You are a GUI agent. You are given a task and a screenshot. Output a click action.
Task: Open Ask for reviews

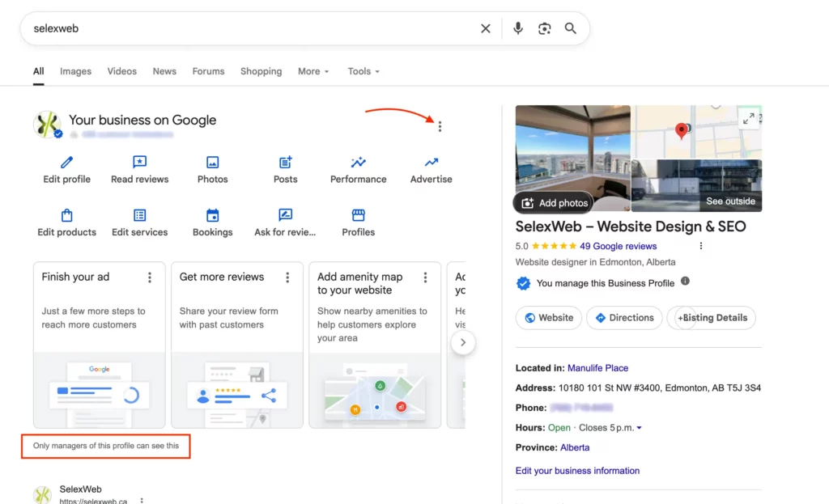point(285,222)
